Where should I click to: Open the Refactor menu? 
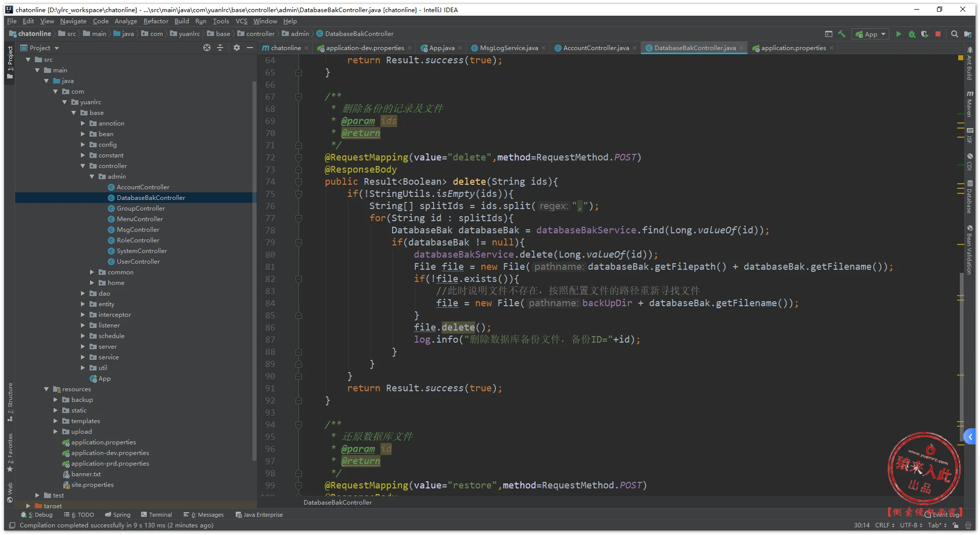click(x=155, y=21)
